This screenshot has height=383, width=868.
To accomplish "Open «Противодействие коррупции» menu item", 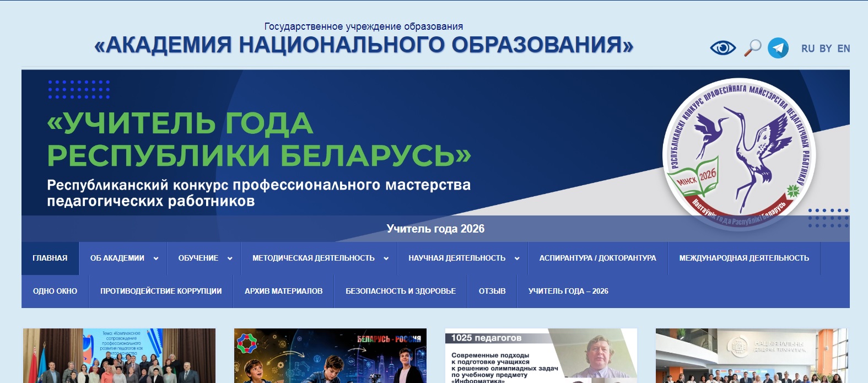I will pos(161,291).
